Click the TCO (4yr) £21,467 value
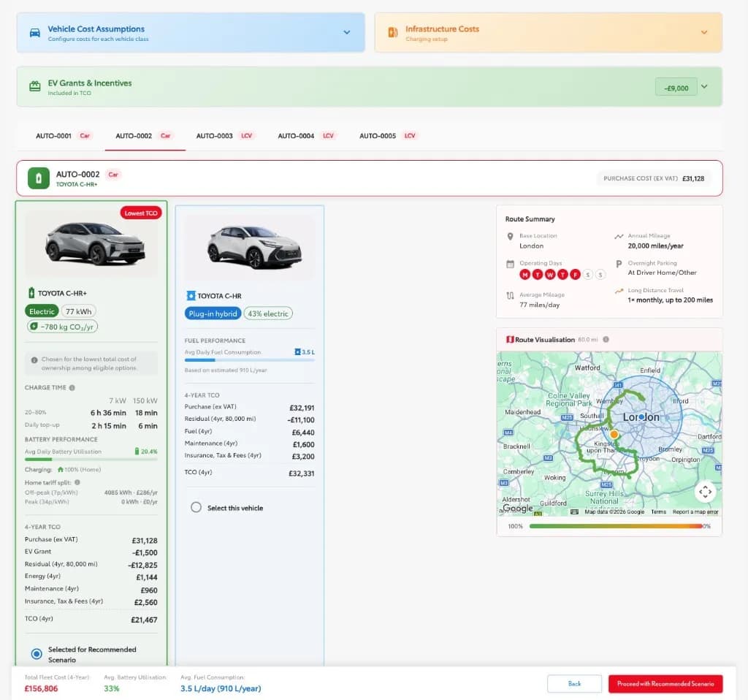 tap(144, 620)
